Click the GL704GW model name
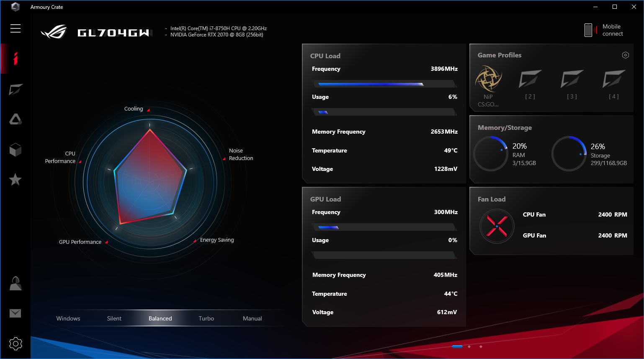 coord(113,33)
